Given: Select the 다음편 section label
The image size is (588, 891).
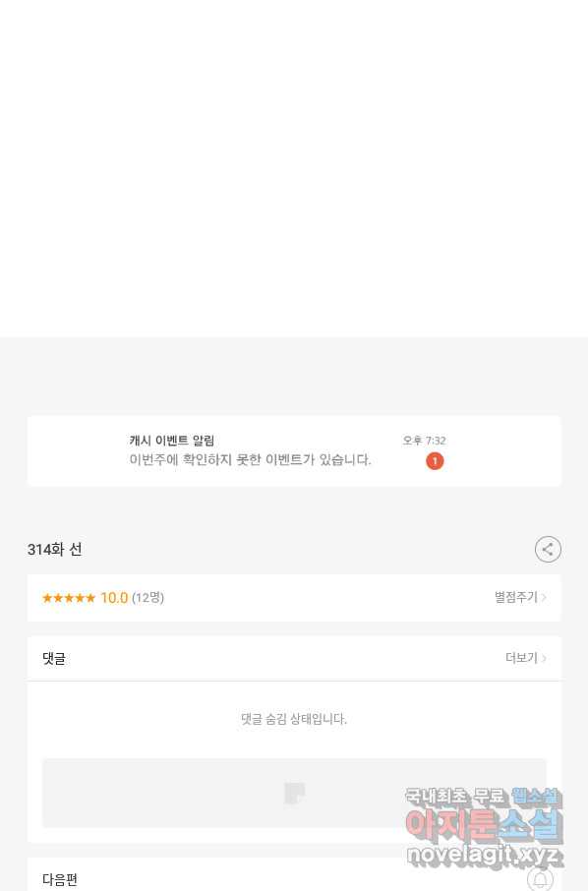Looking at the screenshot, I should coord(60,879).
